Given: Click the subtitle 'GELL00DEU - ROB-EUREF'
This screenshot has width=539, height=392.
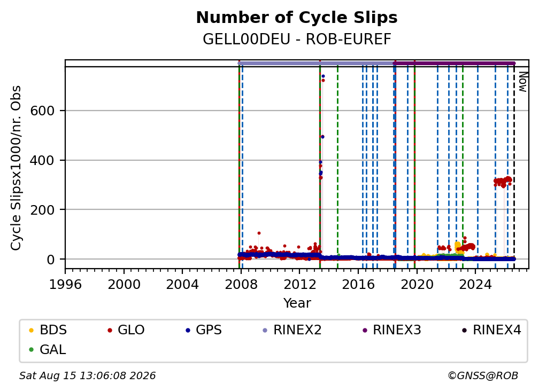Looking at the screenshot, I should [x=297, y=39].
